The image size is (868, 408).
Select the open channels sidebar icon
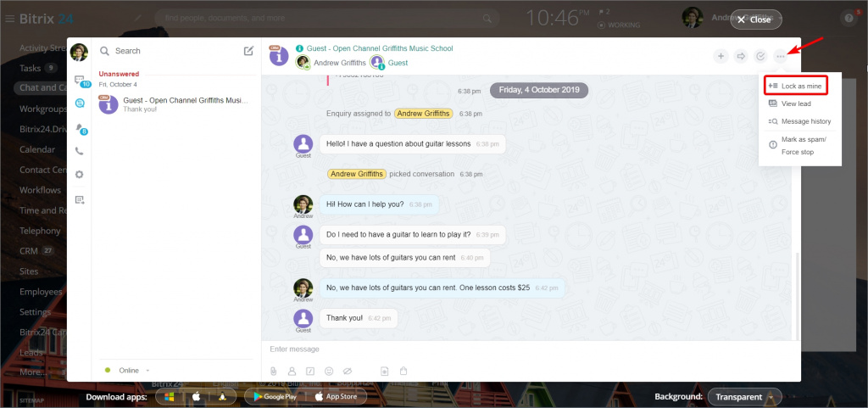[79, 103]
